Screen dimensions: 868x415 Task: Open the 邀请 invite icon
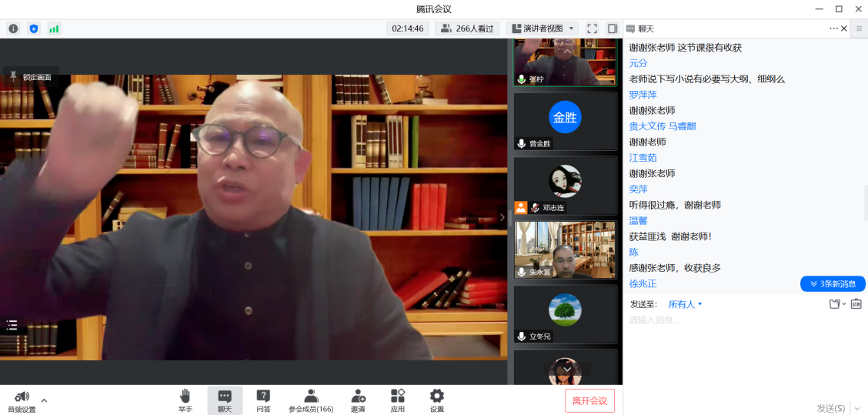coord(358,400)
